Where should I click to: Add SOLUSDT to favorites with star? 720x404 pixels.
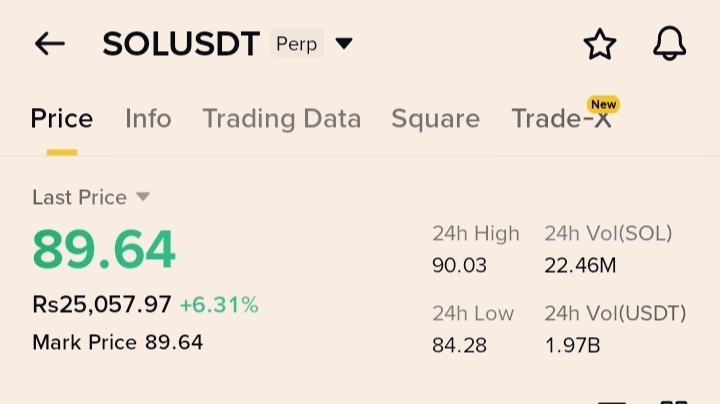click(600, 44)
